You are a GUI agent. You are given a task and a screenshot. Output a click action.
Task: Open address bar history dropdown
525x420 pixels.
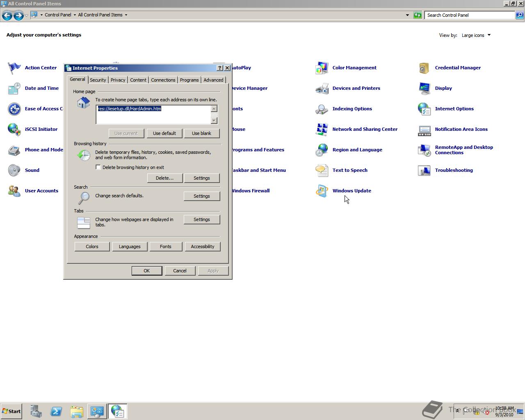pos(407,15)
